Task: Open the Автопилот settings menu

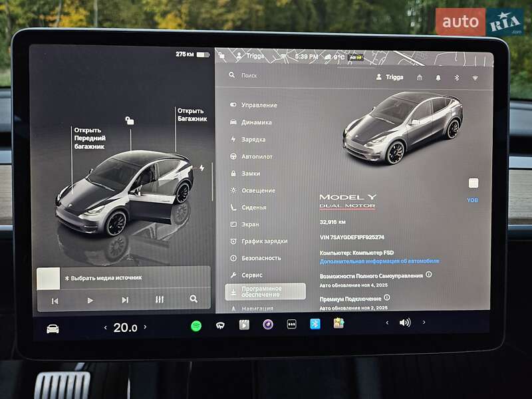Action: (257, 156)
